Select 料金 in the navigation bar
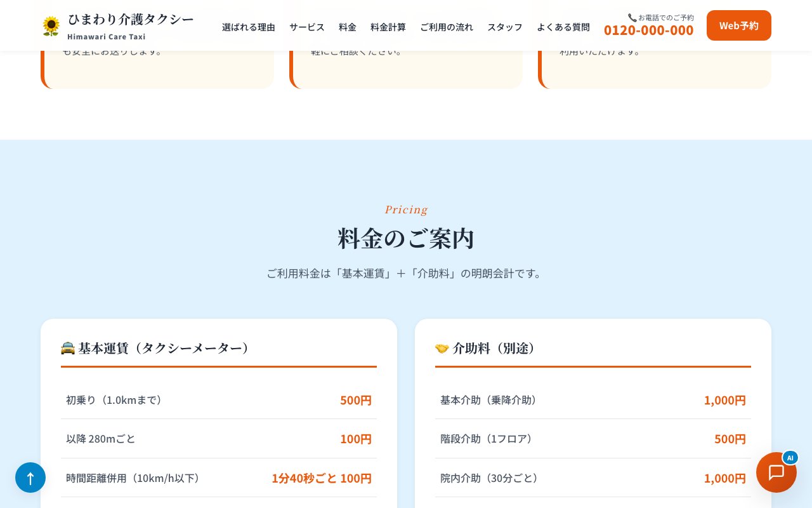This screenshot has height=508, width=812. coord(347,27)
